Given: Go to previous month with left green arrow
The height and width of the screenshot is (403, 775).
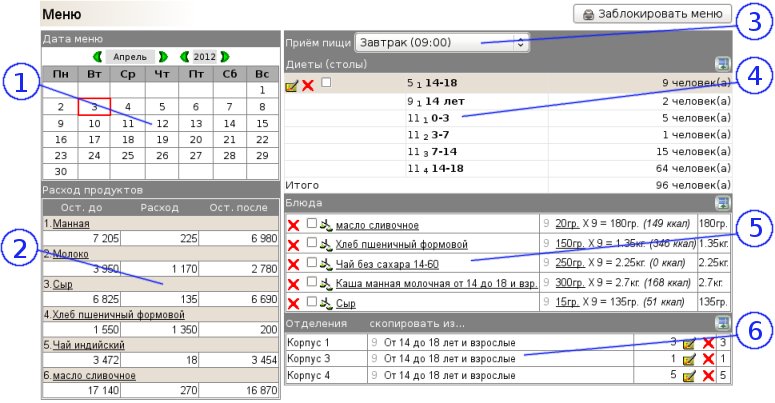Looking at the screenshot, I should point(97,57).
